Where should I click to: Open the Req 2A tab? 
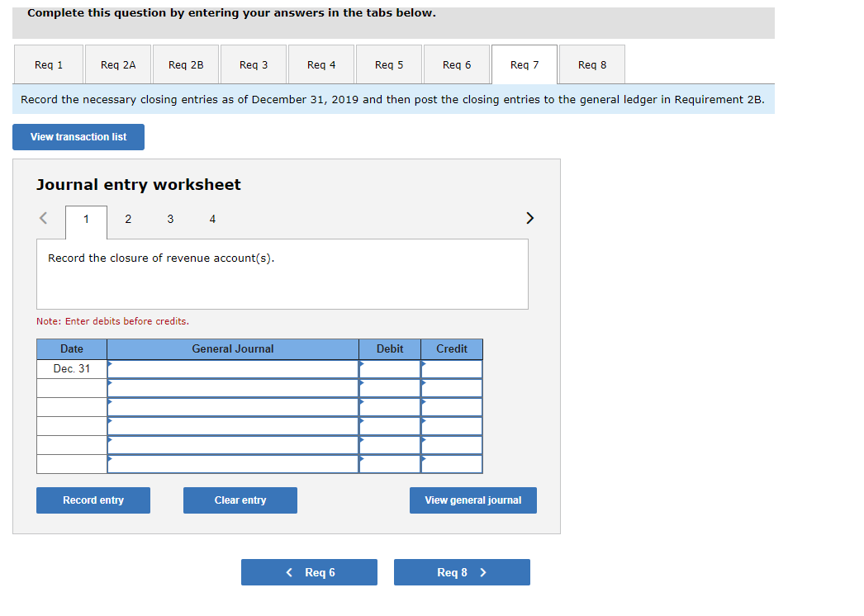click(x=116, y=64)
